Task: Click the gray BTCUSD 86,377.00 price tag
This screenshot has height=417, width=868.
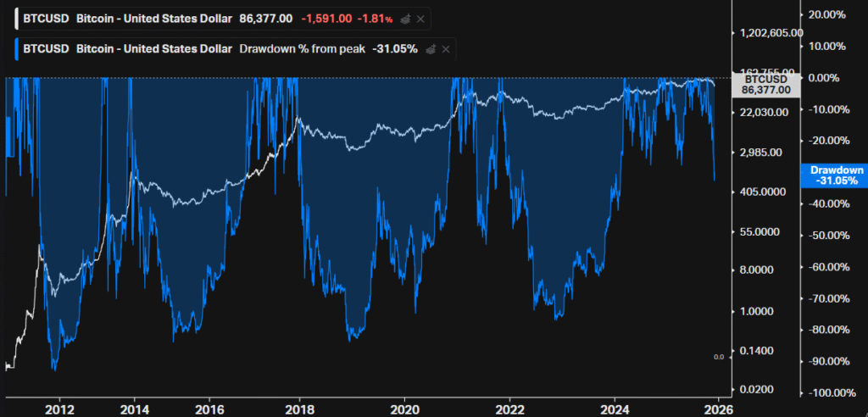Action: click(765, 83)
